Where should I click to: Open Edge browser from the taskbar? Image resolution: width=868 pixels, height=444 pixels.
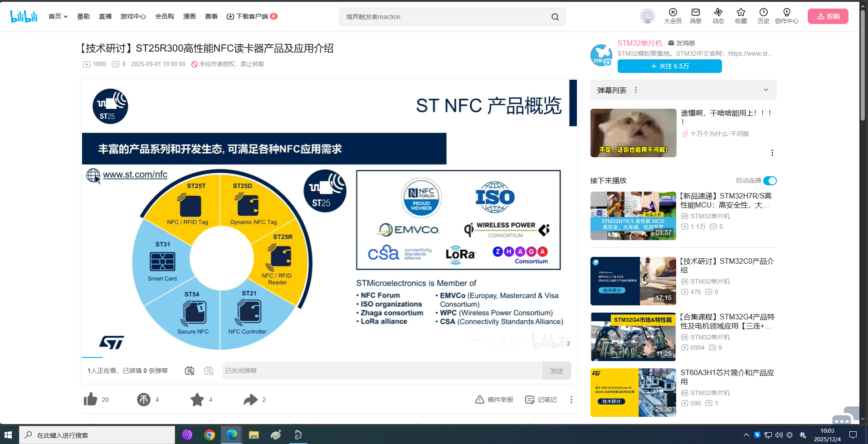coord(232,435)
